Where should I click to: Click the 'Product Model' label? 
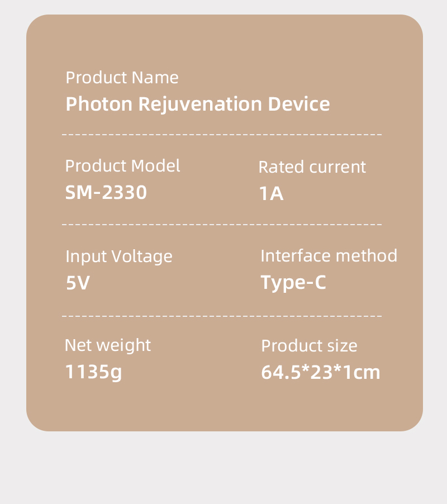(x=122, y=166)
